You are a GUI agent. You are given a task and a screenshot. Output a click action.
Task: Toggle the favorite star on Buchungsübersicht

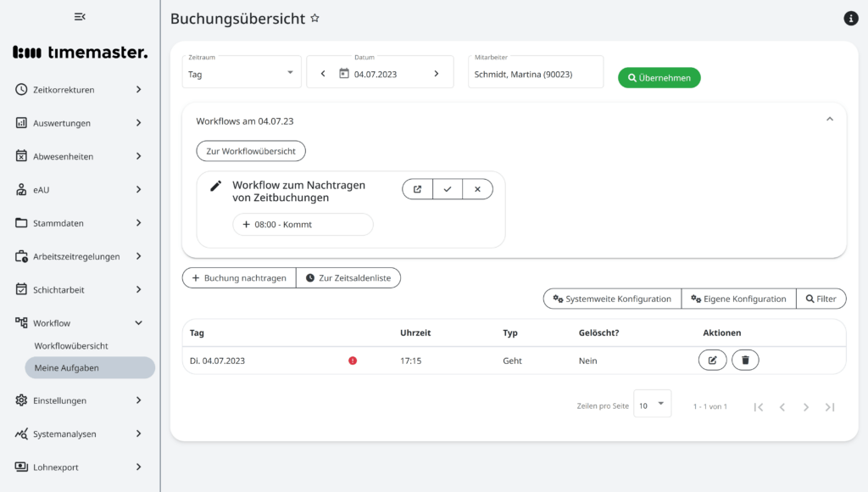pyautogui.click(x=314, y=17)
